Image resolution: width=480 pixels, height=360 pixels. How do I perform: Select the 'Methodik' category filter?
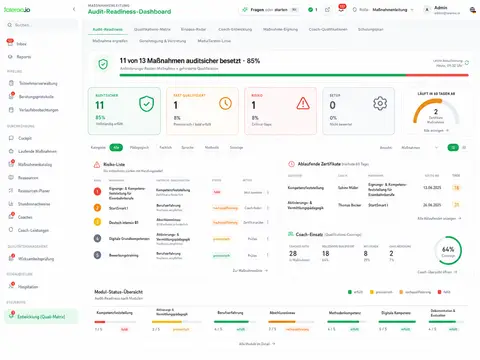pyautogui.click(x=212, y=147)
